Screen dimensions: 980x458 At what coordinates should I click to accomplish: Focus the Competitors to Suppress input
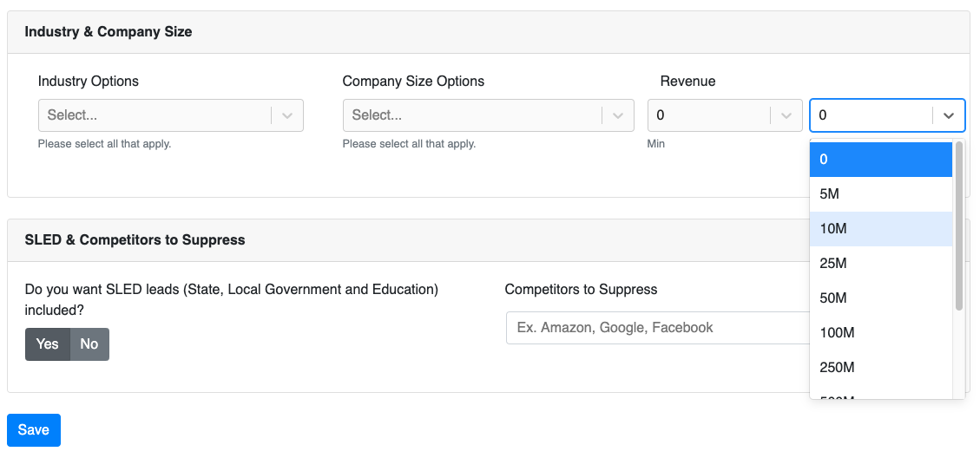(x=657, y=328)
